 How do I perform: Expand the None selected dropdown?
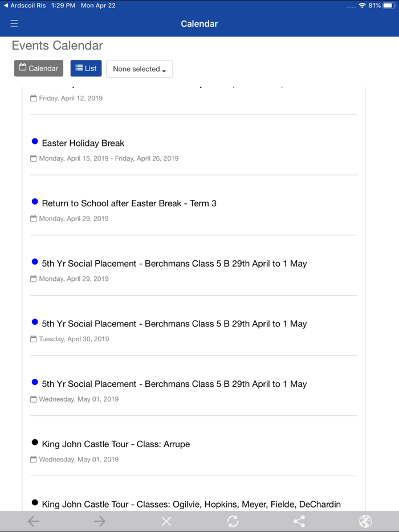click(140, 69)
